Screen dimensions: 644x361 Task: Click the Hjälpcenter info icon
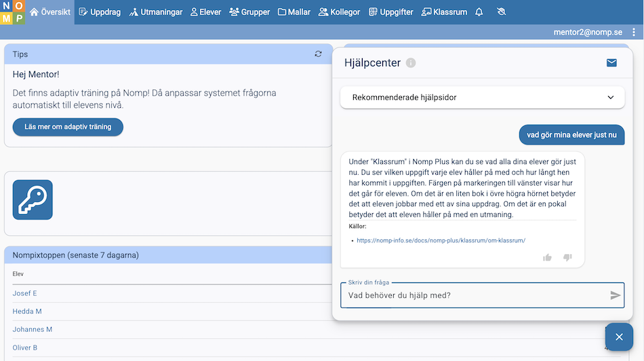pos(411,63)
